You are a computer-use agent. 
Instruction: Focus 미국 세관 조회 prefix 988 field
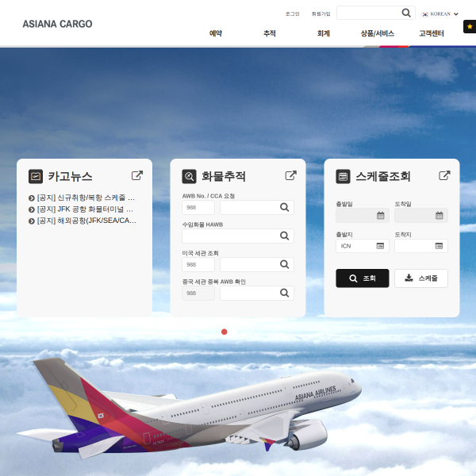[198, 264]
